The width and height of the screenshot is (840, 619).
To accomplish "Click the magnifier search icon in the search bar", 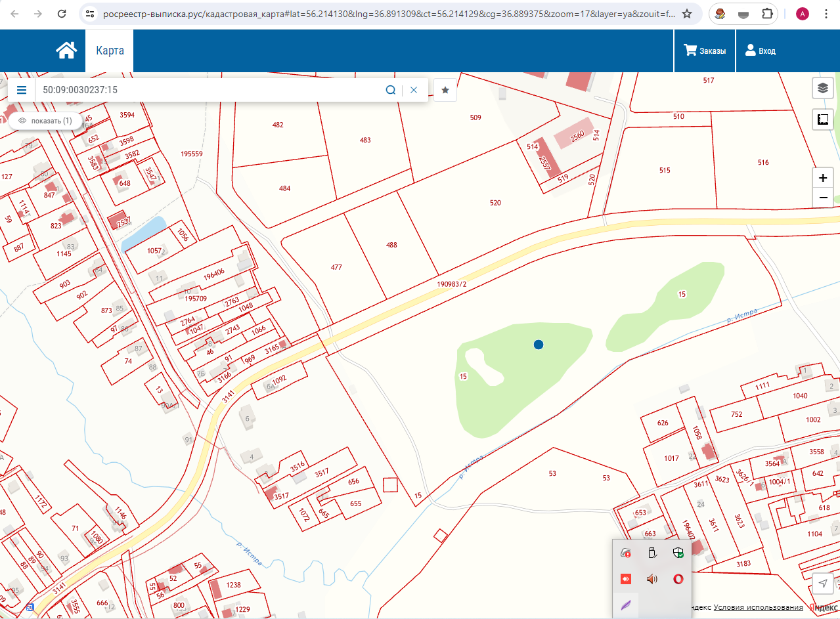I will tap(390, 90).
